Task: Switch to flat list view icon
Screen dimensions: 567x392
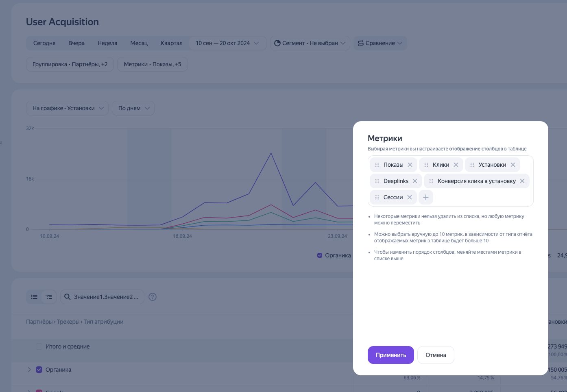Action: coord(34,297)
